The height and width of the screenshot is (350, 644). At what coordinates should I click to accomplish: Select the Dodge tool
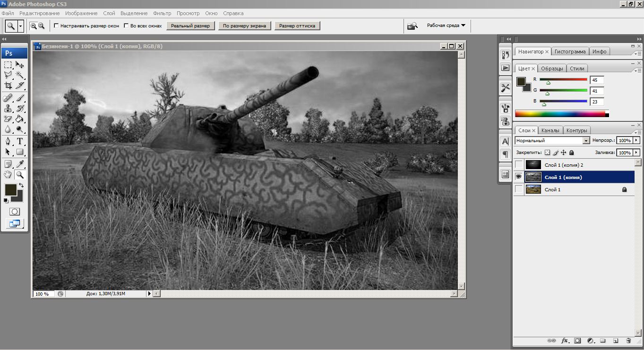20,129
